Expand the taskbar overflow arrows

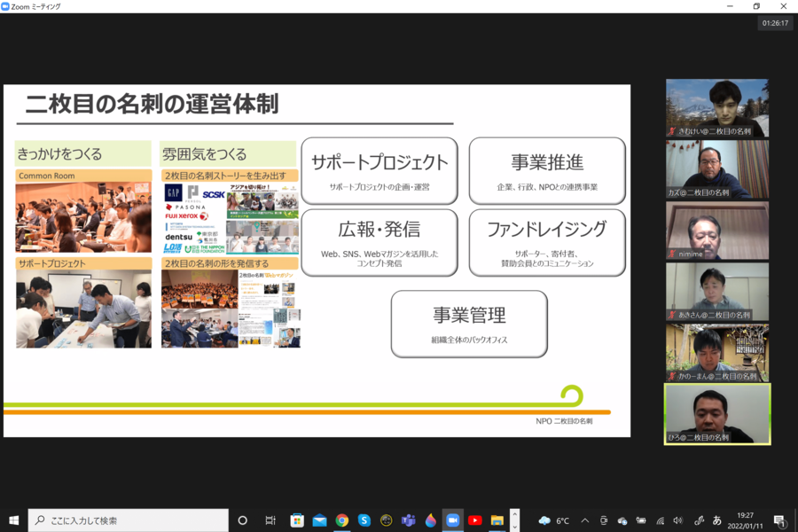coord(515,520)
